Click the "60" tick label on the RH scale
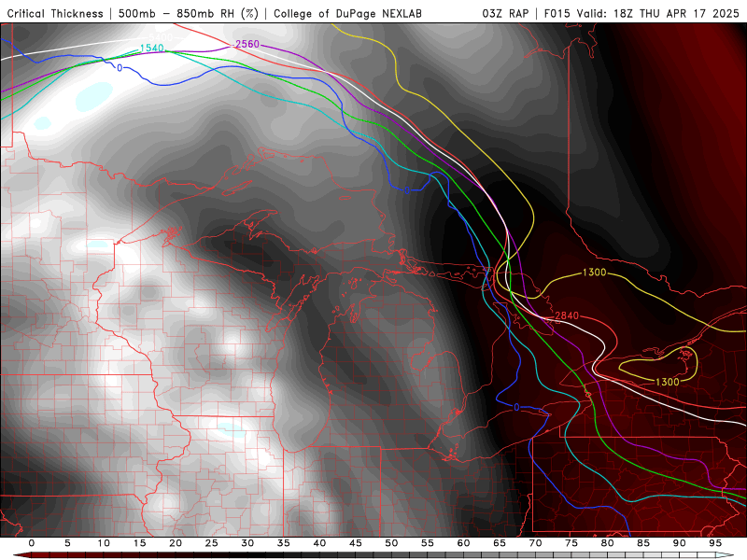The width and height of the screenshot is (747, 560). tap(463, 543)
